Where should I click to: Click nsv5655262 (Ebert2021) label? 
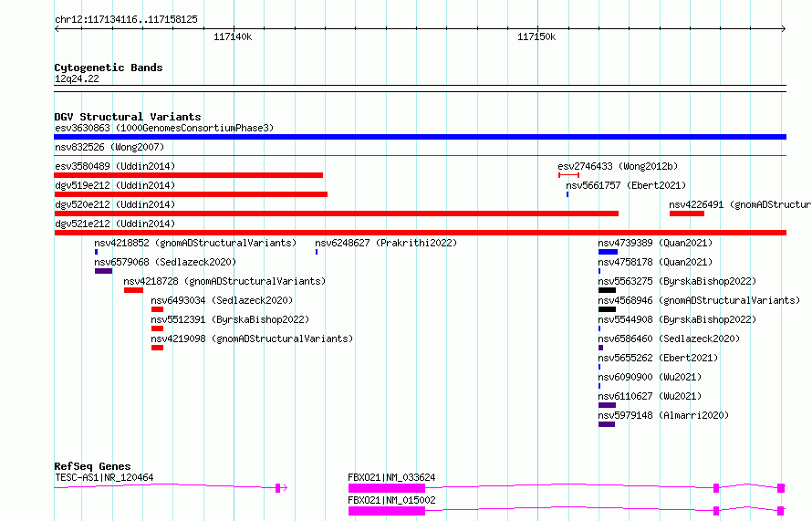658,358
